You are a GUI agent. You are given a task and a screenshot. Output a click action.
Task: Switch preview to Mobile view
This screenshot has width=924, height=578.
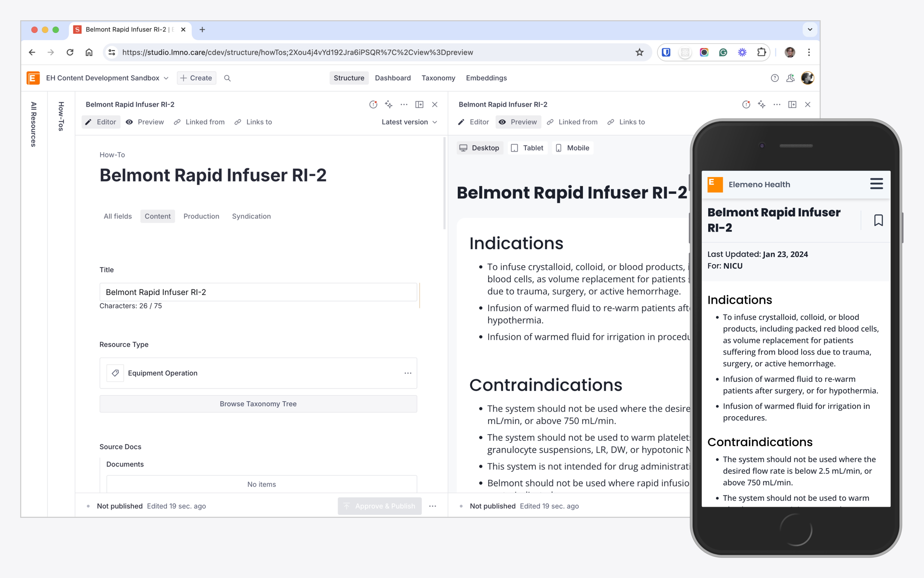pyautogui.click(x=572, y=148)
